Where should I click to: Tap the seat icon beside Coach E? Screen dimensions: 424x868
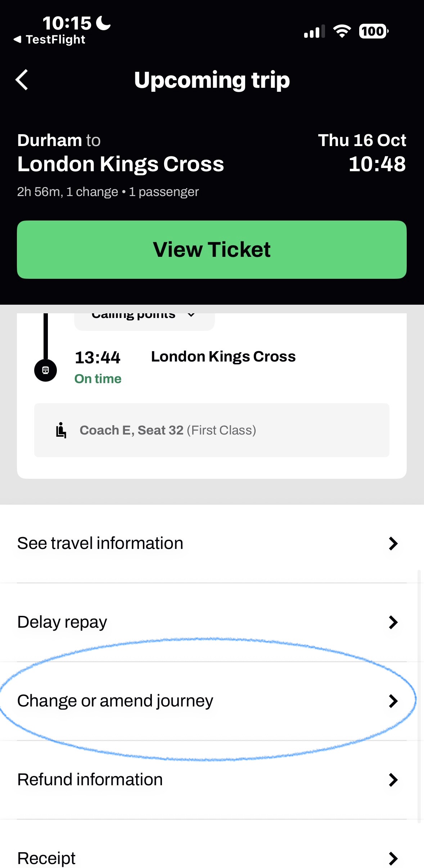click(x=61, y=430)
